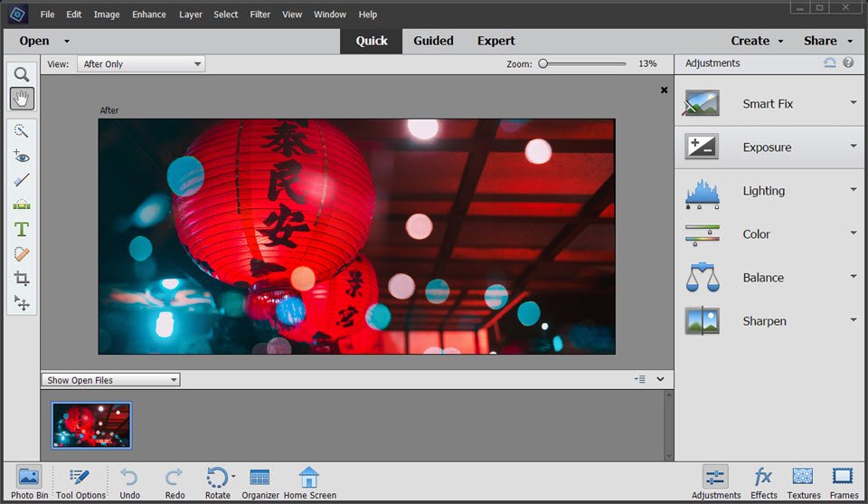Select the Zoom tool magnifier
This screenshot has width=868, height=504.
point(22,74)
